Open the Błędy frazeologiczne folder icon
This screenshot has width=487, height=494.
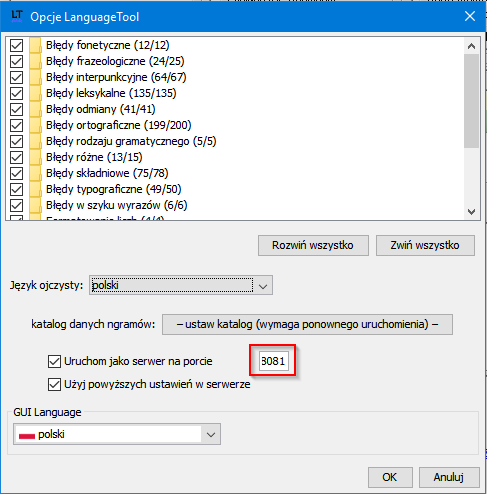[35, 61]
